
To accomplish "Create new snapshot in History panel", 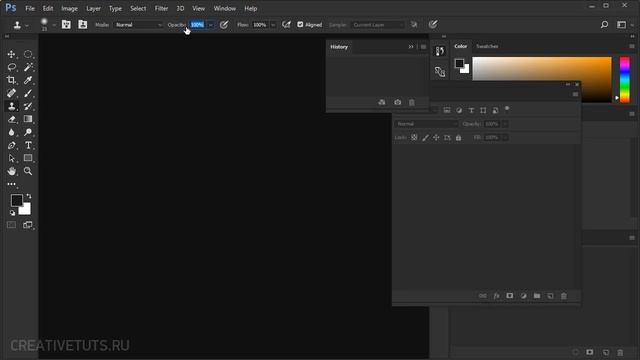I will (x=398, y=102).
